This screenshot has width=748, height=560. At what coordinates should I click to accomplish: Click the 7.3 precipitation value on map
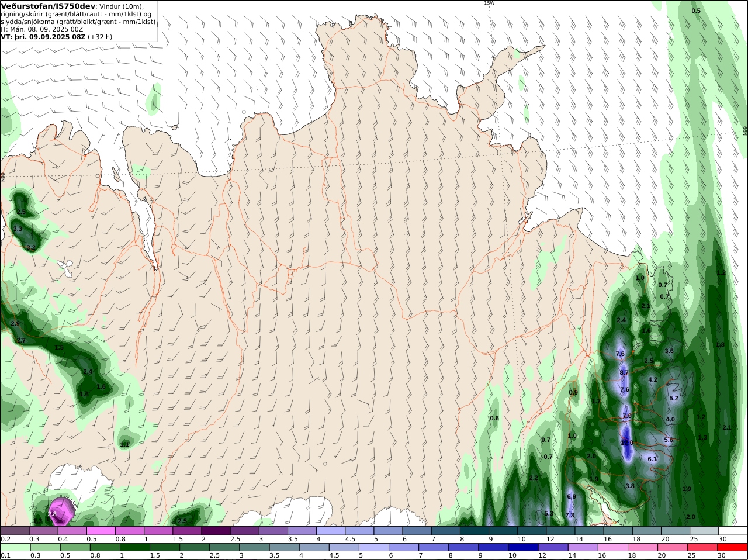pyautogui.click(x=570, y=515)
